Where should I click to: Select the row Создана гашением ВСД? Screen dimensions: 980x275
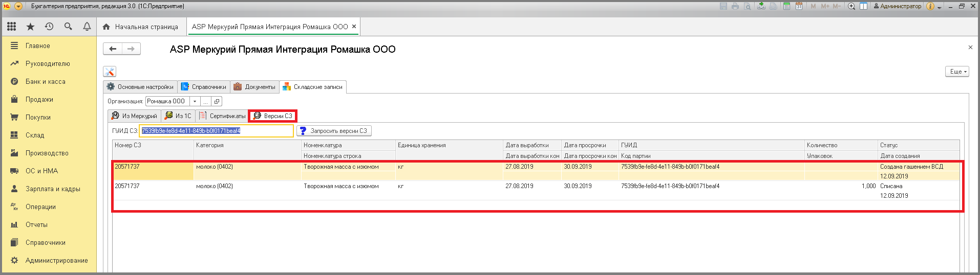pos(536,171)
